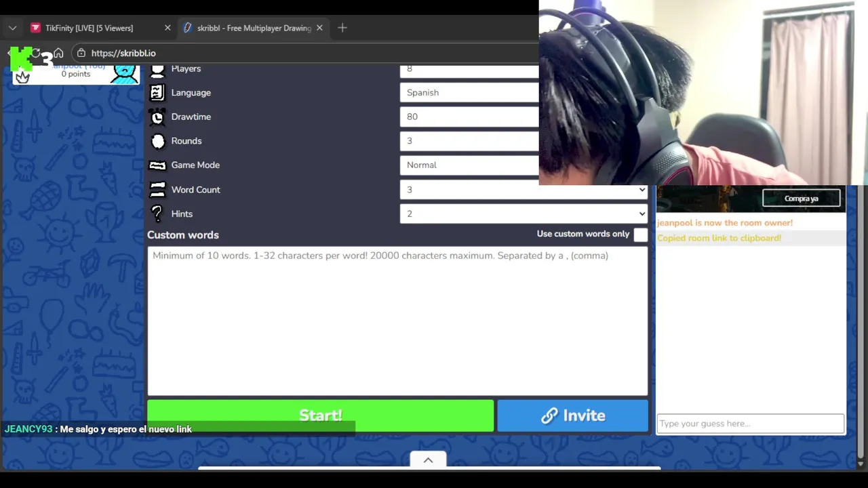Screen dimensions: 868x488
Task: Click the Compra ya ad button
Action: point(802,199)
